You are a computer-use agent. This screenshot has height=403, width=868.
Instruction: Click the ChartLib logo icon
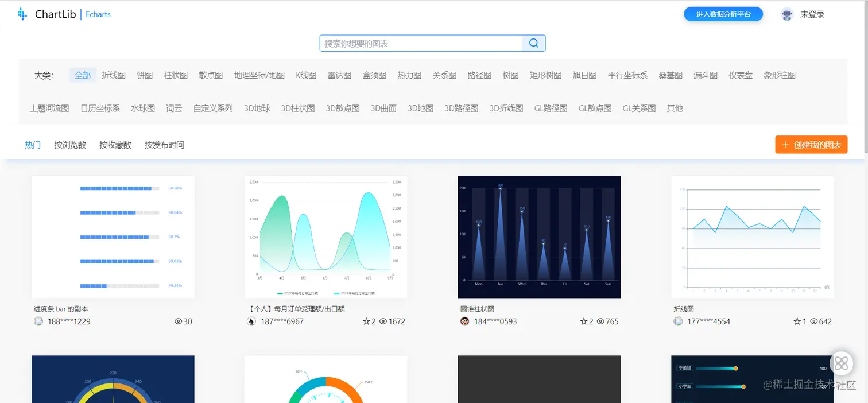22,14
